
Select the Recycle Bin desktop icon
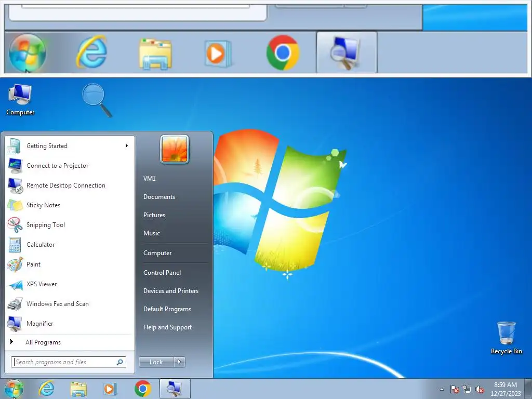click(x=506, y=338)
